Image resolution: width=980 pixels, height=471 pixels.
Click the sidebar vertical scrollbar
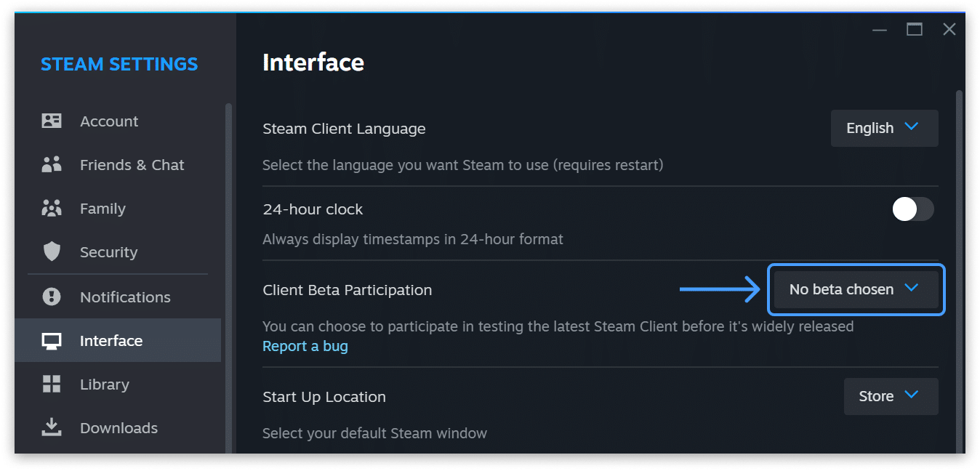[x=228, y=278]
